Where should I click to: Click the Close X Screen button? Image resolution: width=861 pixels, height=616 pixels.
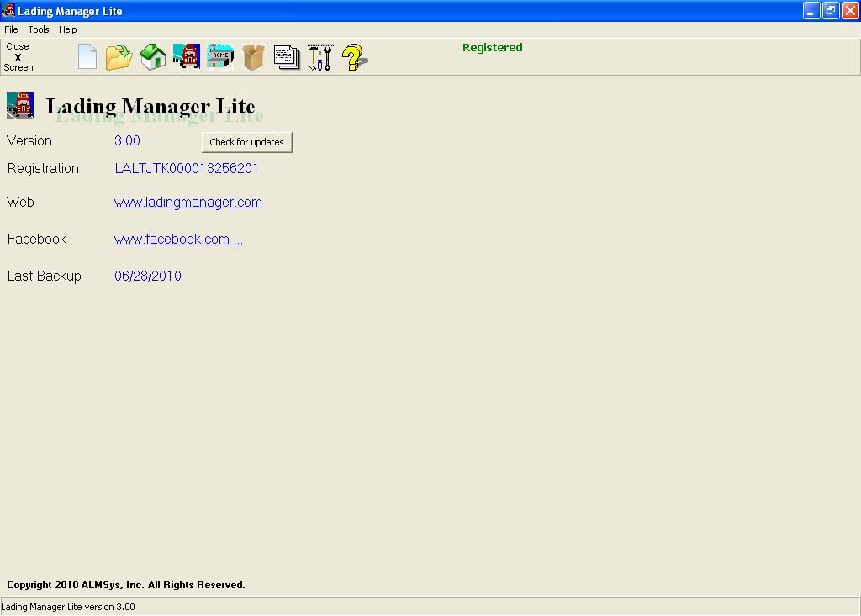click(x=18, y=57)
